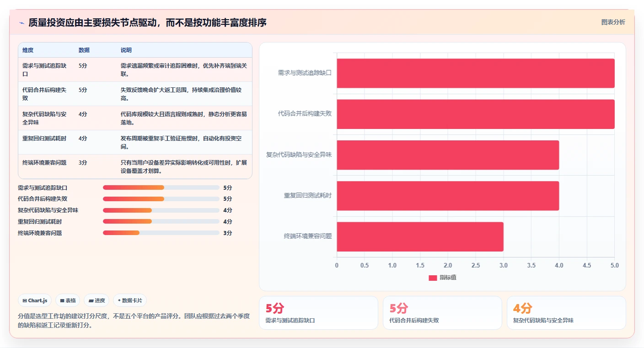
Task: Click description starting 代码库规模较大且语言规则成熟时
Action: (x=184, y=118)
